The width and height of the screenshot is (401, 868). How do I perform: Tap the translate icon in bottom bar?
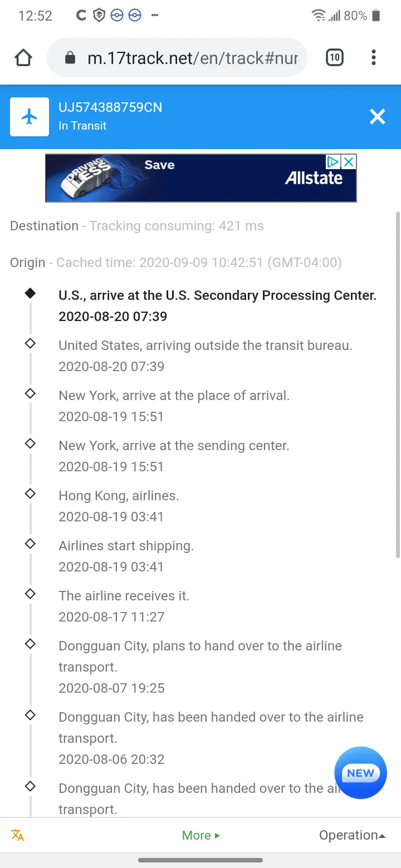[17, 835]
